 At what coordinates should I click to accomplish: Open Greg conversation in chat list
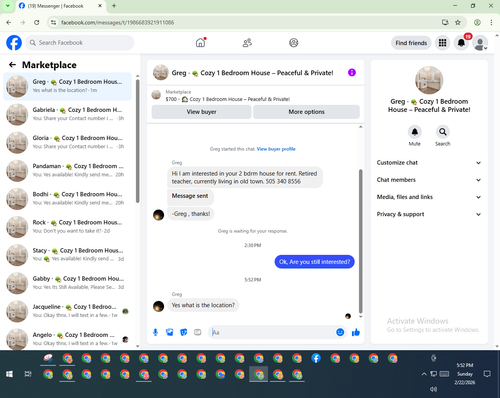(x=67, y=86)
